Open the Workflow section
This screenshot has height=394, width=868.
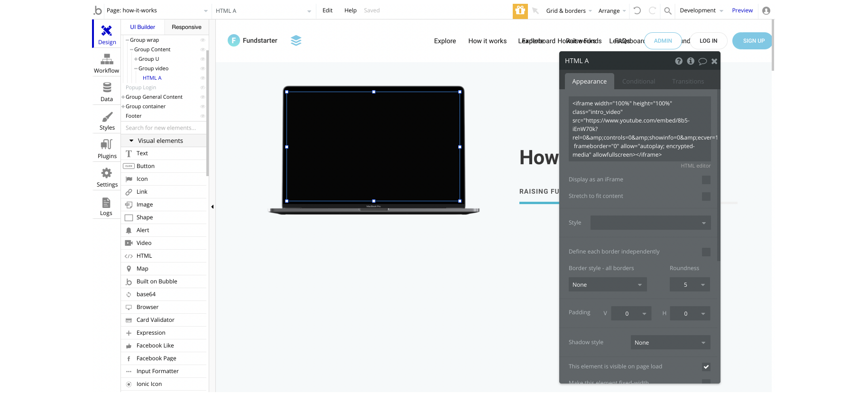click(x=107, y=63)
